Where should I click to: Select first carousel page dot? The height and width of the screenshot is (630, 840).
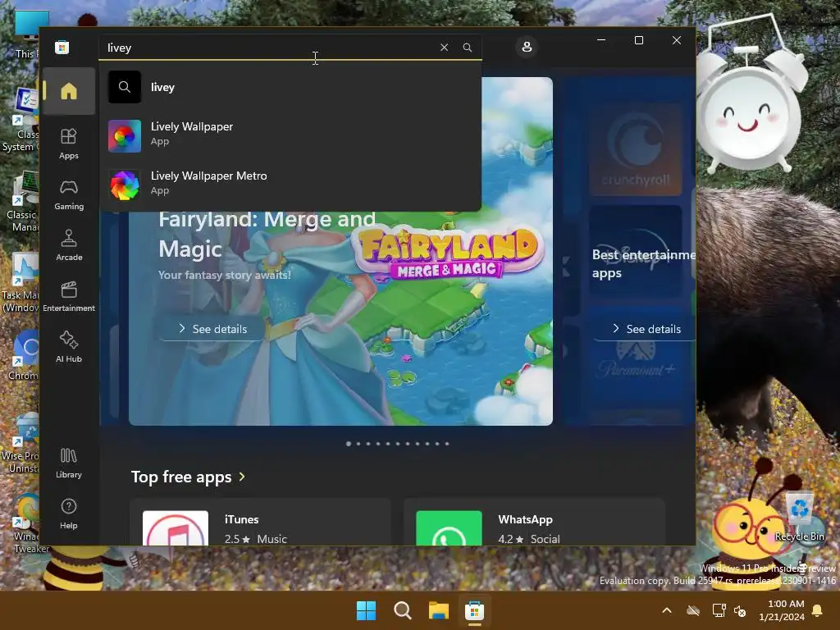349,444
